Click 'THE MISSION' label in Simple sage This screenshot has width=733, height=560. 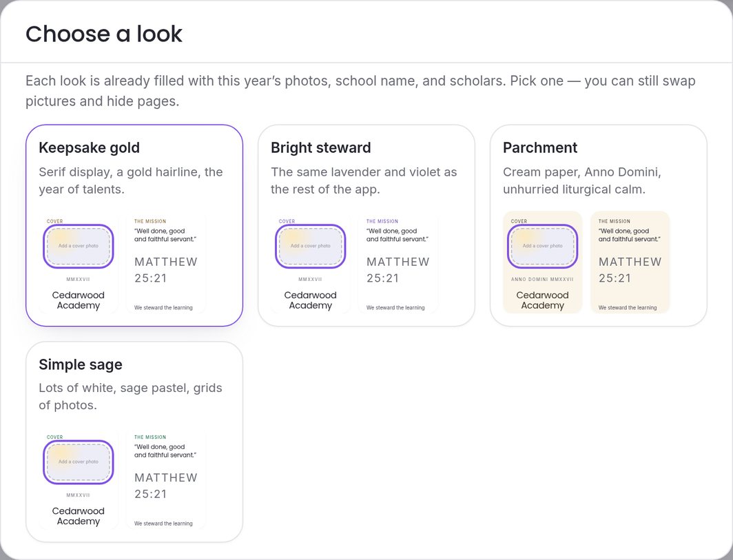click(150, 437)
